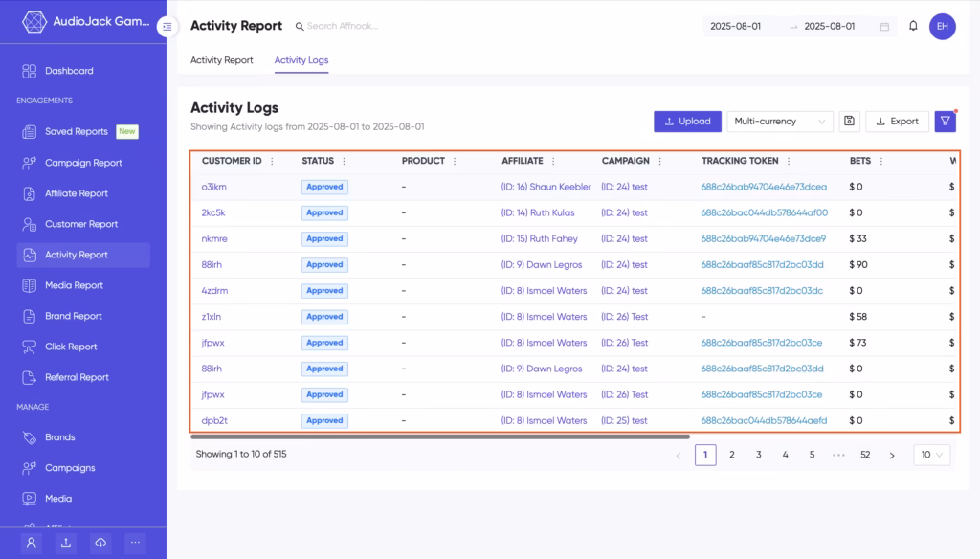Screen dimensions: 980x559
Task: Open Media Report from sidebar
Action: pyautogui.click(x=74, y=285)
